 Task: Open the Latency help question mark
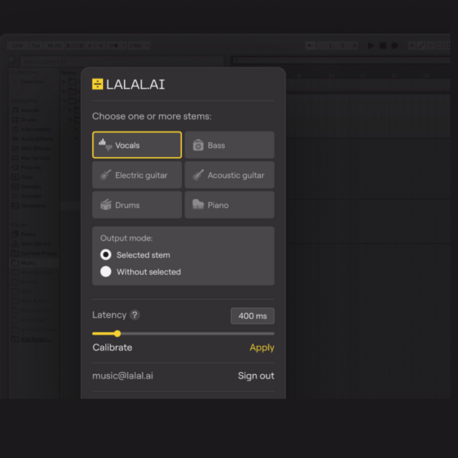[x=135, y=315]
